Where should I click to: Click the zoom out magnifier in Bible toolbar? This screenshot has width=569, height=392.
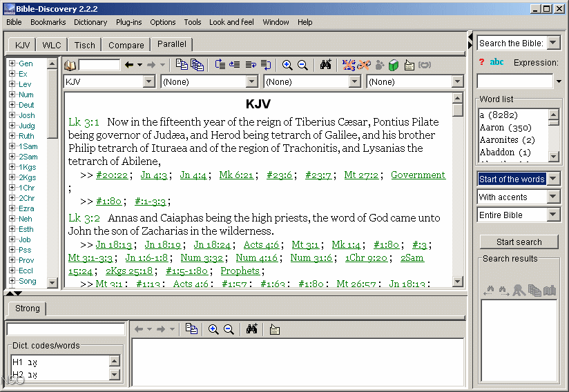[x=302, y=65]
